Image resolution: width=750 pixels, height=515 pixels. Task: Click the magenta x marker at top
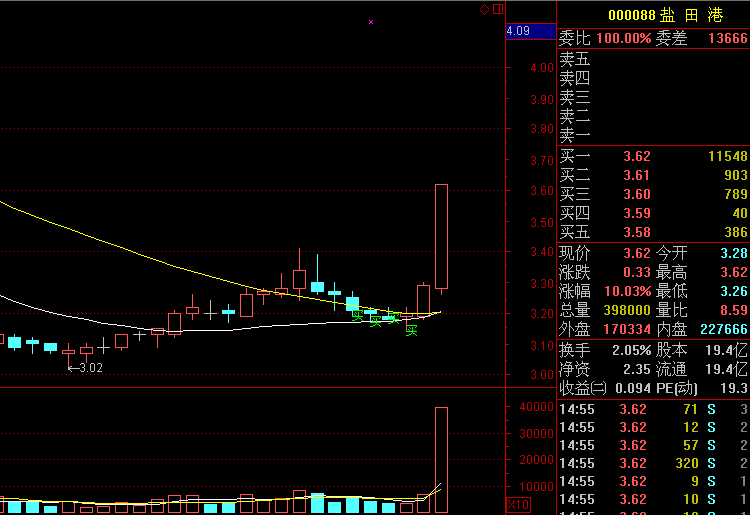pos(371,22)
